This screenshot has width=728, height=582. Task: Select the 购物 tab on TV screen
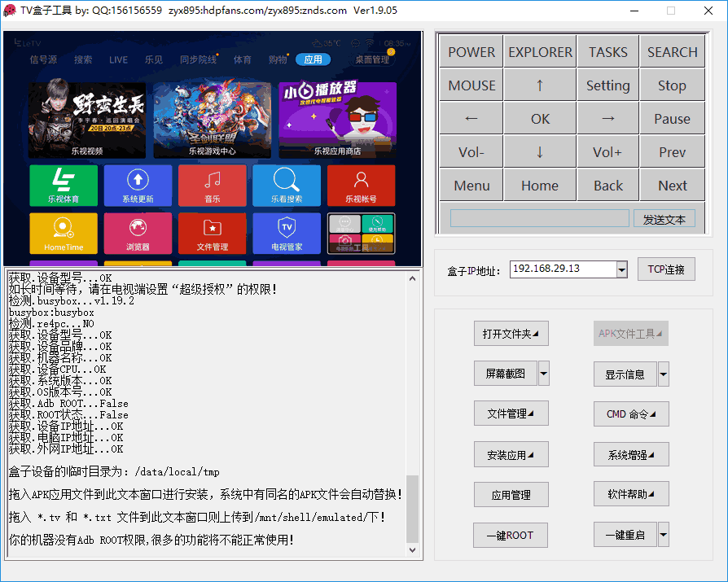pos(278,59)
